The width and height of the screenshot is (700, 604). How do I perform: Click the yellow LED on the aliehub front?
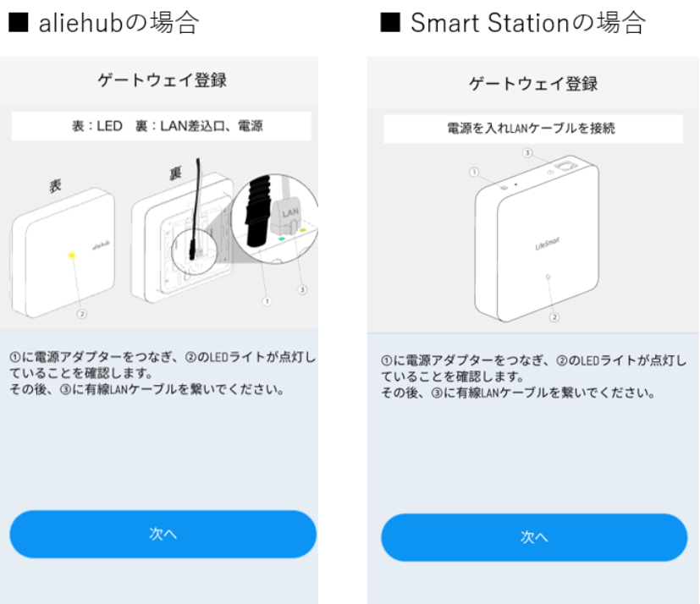coord(73,255)
